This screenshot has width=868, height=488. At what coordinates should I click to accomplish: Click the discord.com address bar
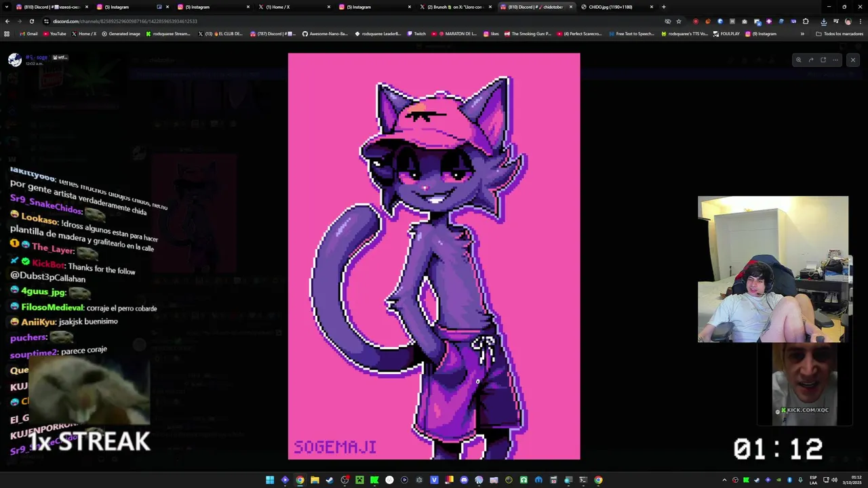coord(353,21)
